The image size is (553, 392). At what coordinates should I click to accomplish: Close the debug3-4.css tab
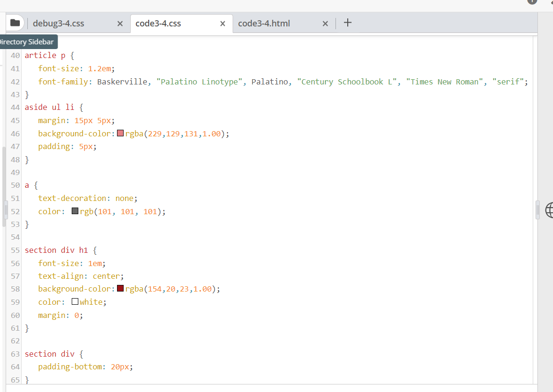coord(120,23)
